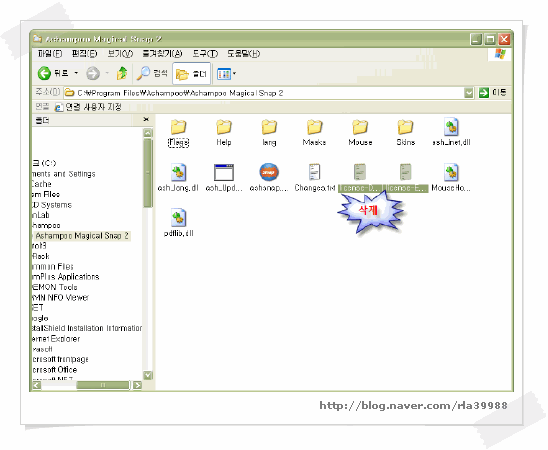
Task: Click the green Go arrow button
Action: (x=484, y=93)
